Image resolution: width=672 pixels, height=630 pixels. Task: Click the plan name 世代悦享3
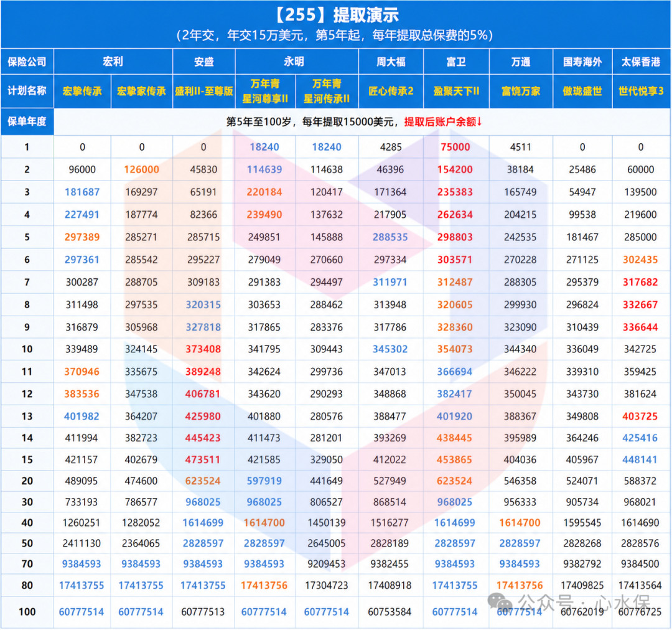tap(641, 91)
